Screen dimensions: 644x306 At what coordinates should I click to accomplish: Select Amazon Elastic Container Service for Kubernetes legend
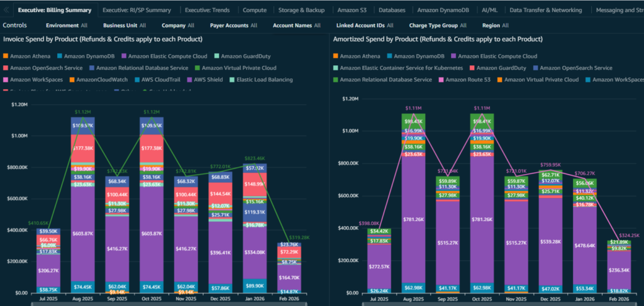398,68
